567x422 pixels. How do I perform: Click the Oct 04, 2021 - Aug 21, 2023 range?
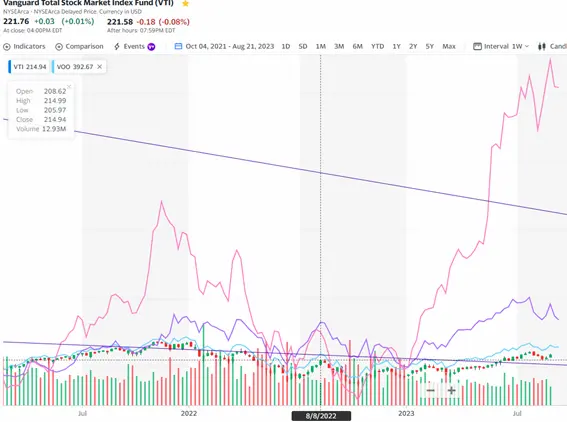point(230,46)
